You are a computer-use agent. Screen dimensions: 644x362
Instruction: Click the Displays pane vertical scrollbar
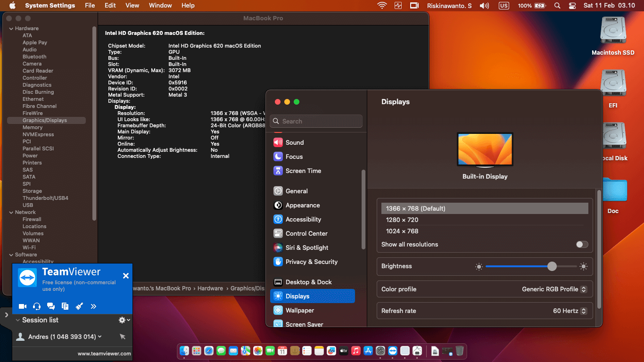[x=599, y=249]
